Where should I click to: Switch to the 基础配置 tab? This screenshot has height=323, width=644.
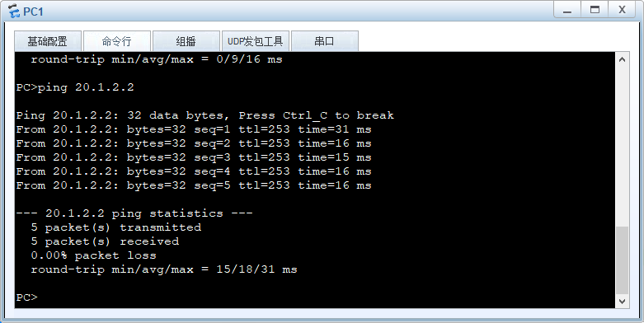pos(48,41)
